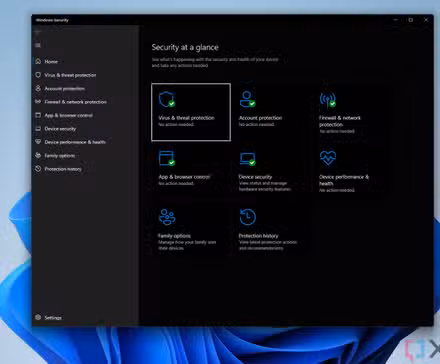Screen dimensions: 440x364
Task: Click the Device security tile title
Action: coord(255,177)
